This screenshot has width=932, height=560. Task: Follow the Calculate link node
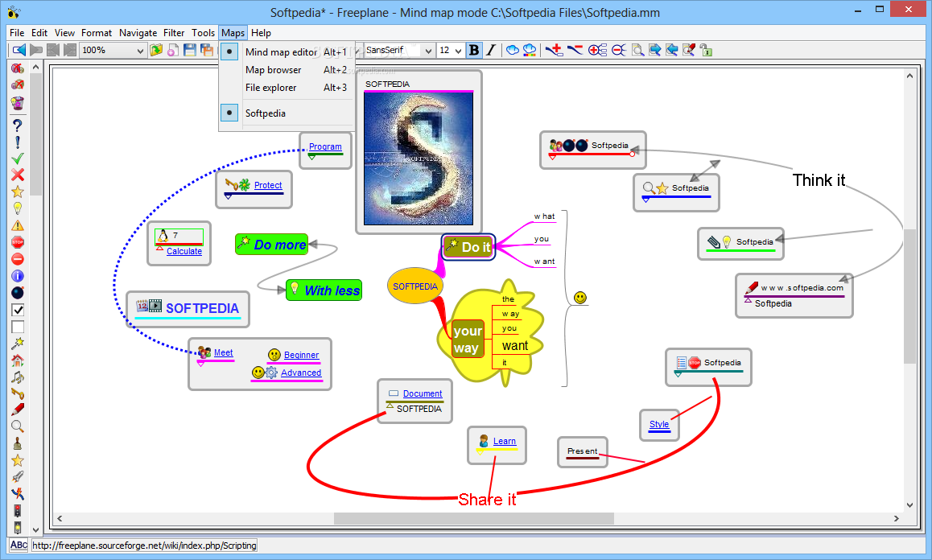pyautogui.click(x=184, y=251)
